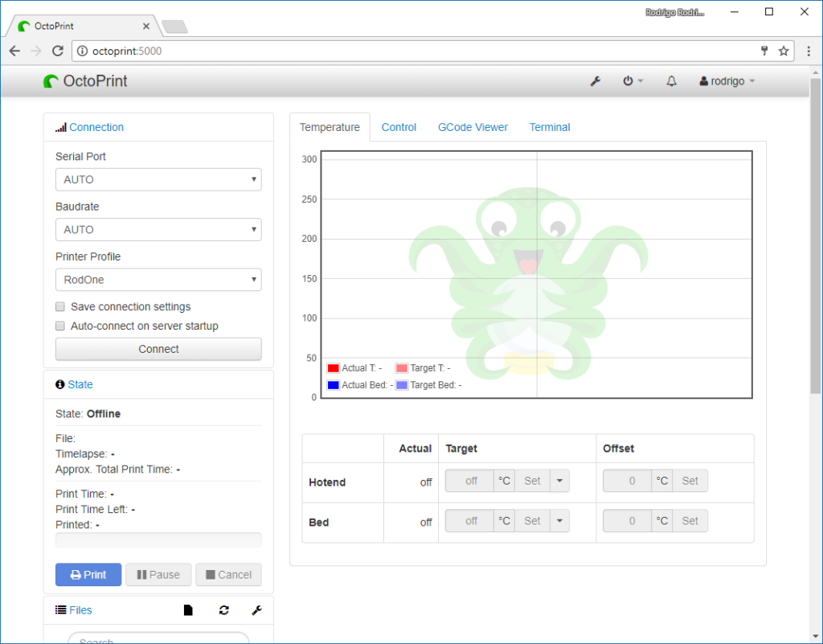Toggle Actual Bed blue legend swatch
The height and width of the screenshot is (644, 823).
click(333, 385)
